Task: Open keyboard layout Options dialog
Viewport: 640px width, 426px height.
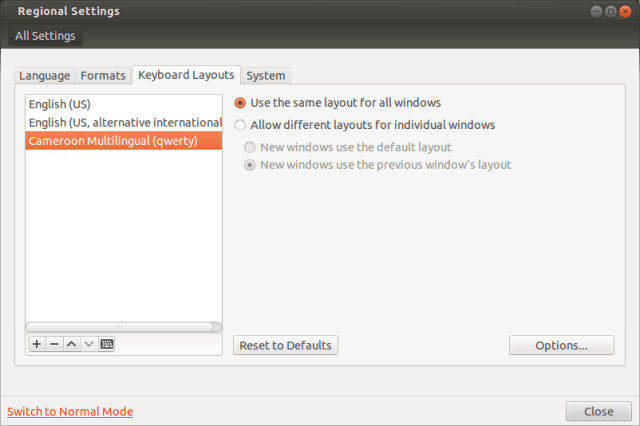Action: (x=561, y=345)
